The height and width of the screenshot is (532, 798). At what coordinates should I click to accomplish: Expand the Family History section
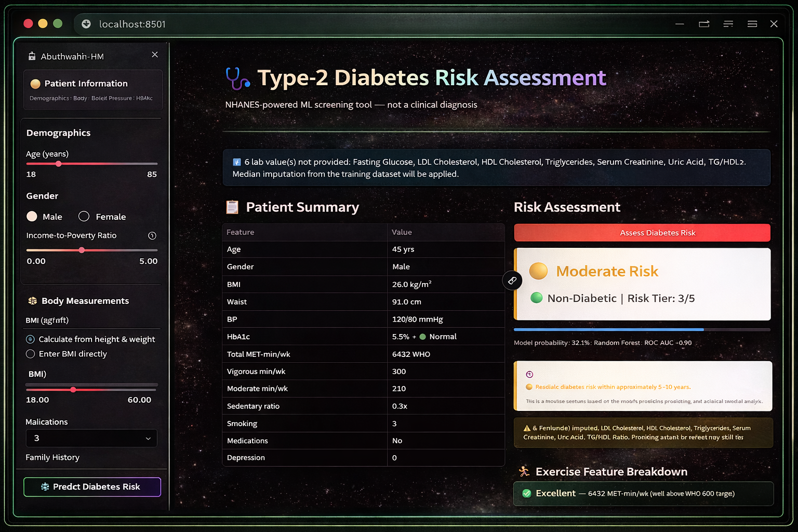click(x=52, y=457)
